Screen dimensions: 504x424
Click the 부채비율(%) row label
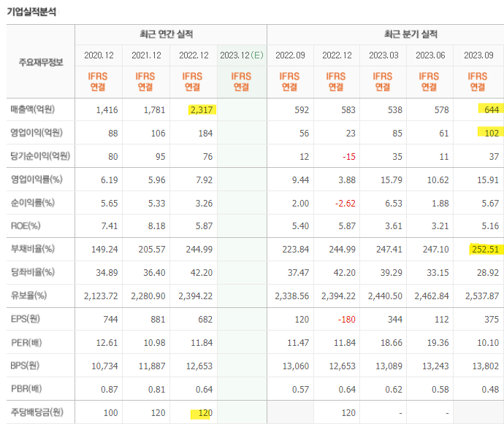coord(32,249)
